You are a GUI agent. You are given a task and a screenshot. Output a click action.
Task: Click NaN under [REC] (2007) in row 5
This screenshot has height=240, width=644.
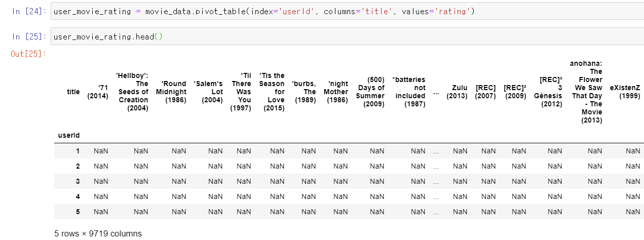488,212
